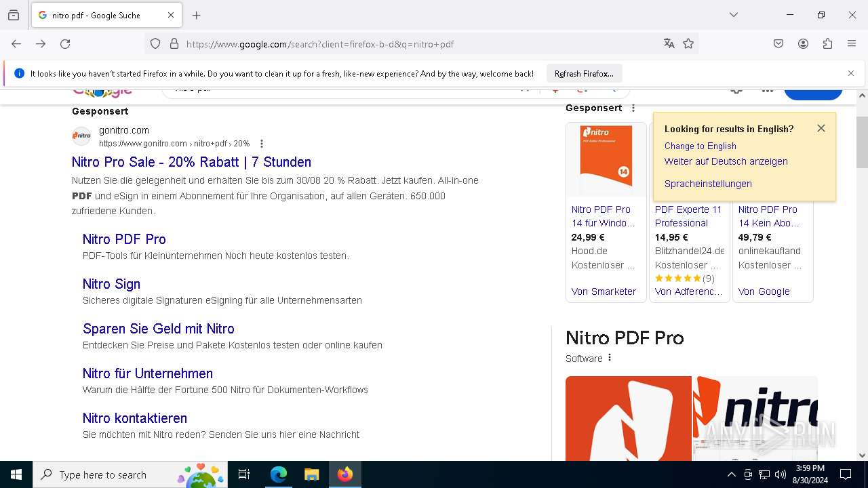Show hidden tray icons chevron
The image size is (868, 488).
tap(731, 474)
